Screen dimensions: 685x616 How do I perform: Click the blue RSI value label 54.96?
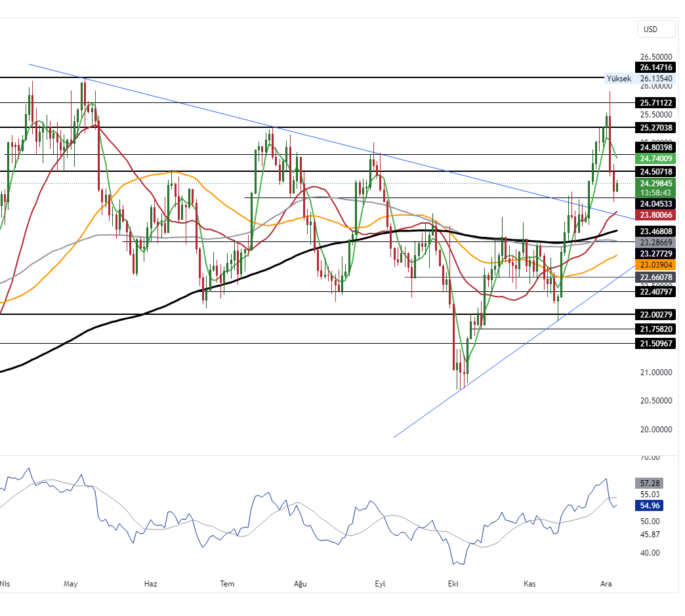point(648,506)
